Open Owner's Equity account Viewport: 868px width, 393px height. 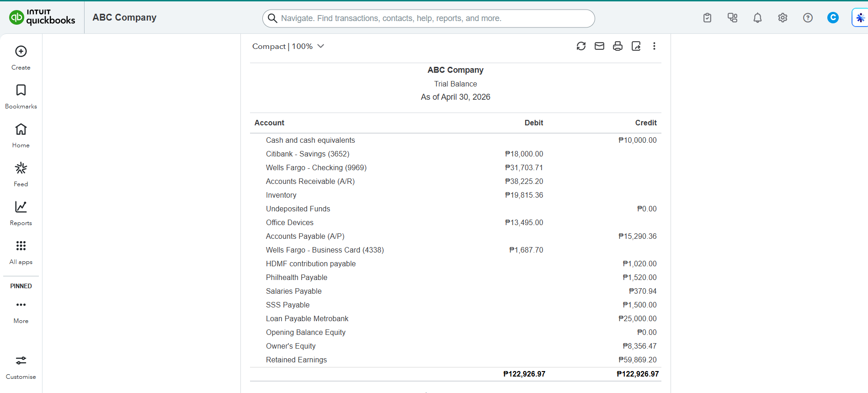click(x=291, y=346)
